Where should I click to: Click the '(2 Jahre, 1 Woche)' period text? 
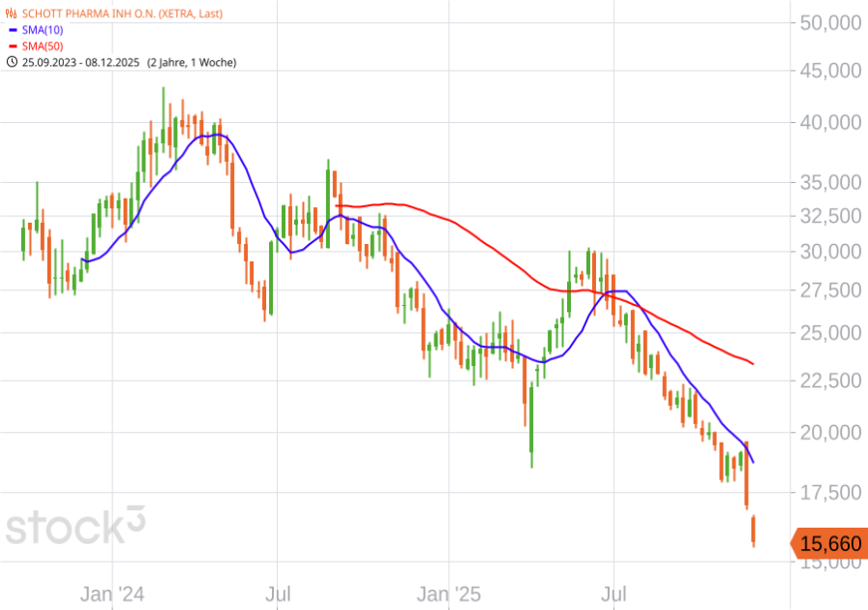191,62
